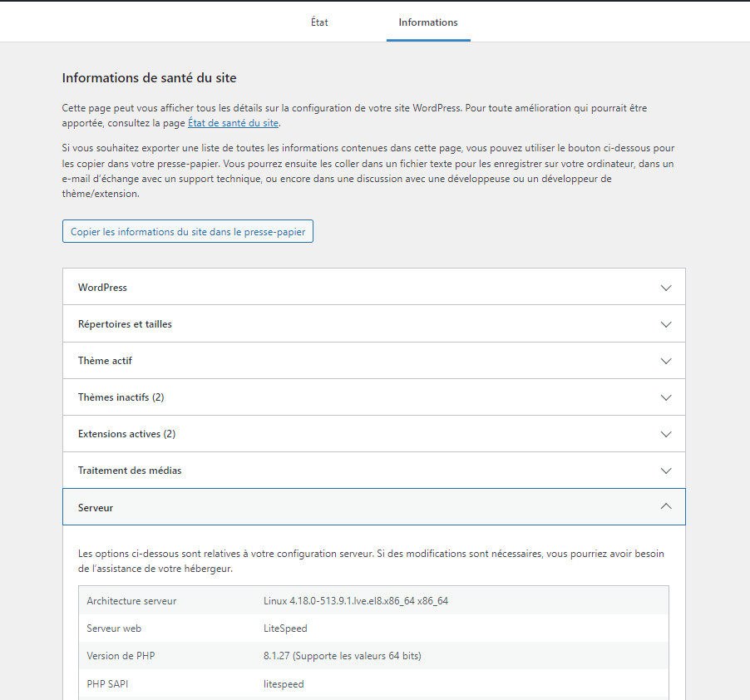Click the chevron beside Thème actif
750x700 pixels.
pos(665,360)
